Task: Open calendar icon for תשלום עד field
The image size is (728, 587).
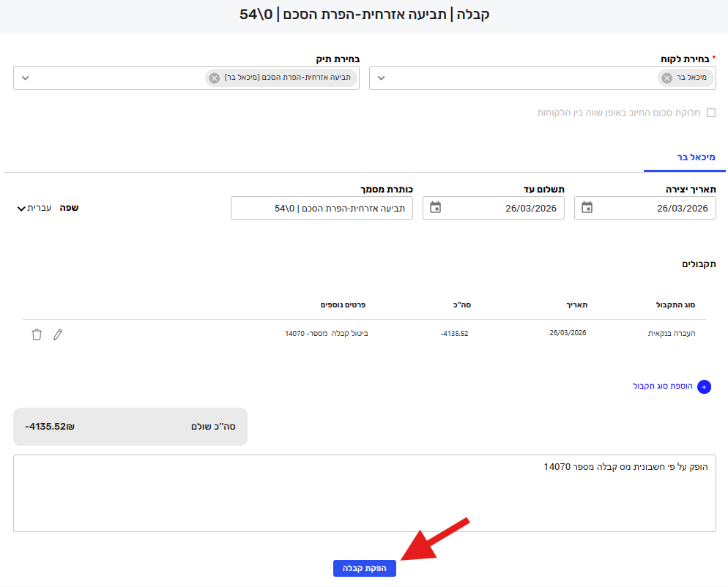Action: tap(435, 208)
